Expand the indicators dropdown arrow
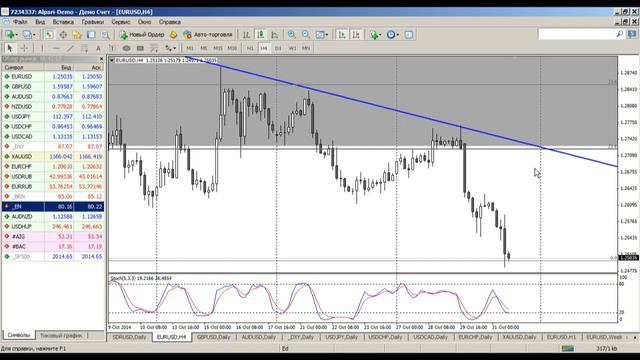This screenshot has height=360, width=640. click(380, 35)
